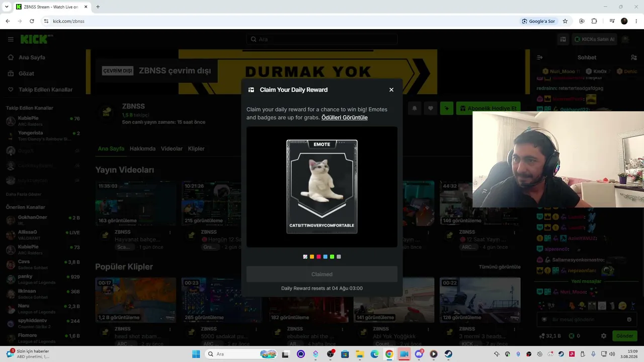Screen dimensions: 644x362
Task: Click the KICKs Satın Al button
Action: point(594,39)
